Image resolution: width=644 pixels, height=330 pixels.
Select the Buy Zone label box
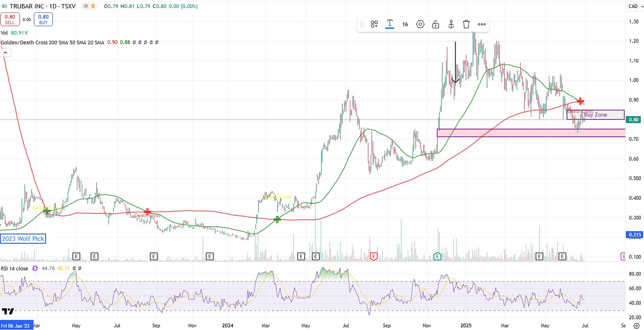pyautogui.click(x=595, y=115)
